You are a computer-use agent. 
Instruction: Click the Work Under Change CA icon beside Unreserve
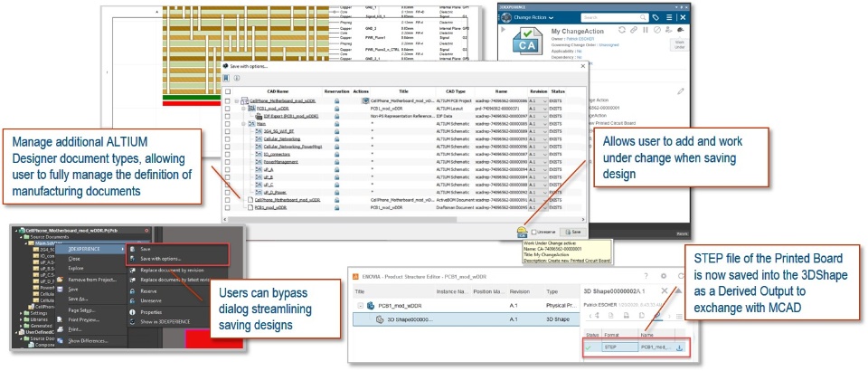[522, 232]
